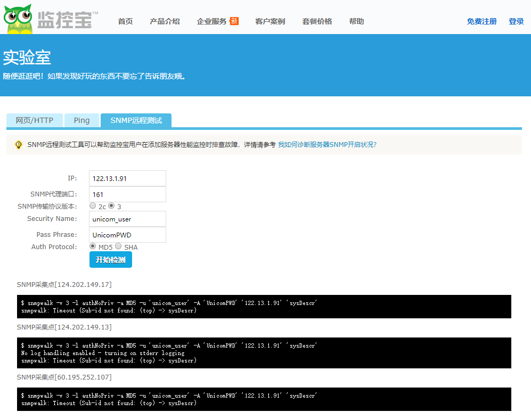Focus the Pass Phrase field

[127, 235]
